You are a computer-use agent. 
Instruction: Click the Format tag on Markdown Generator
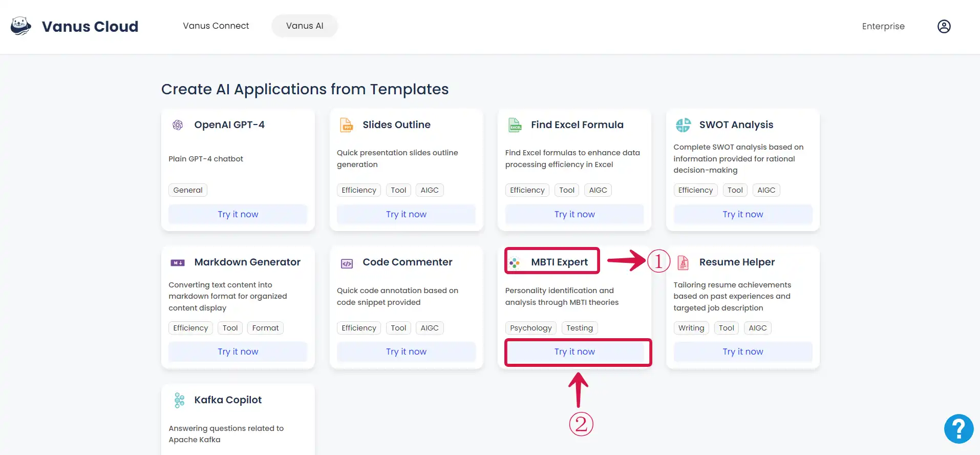265,328
